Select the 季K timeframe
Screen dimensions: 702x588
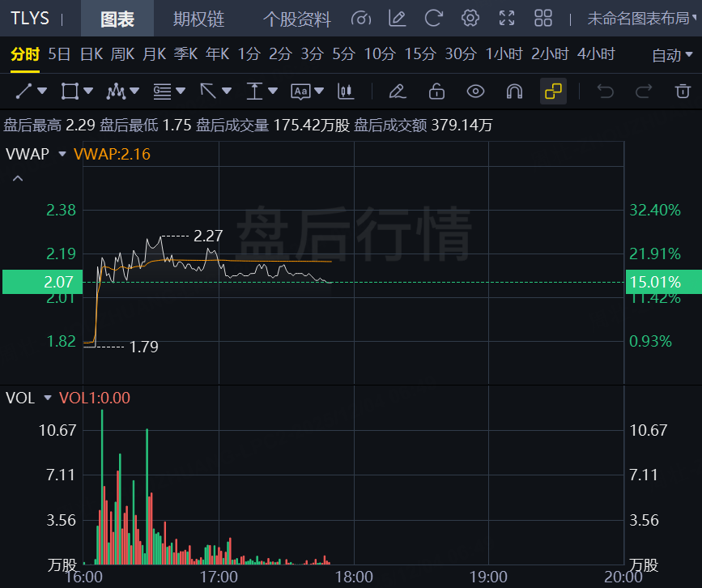tap(185, 54)
